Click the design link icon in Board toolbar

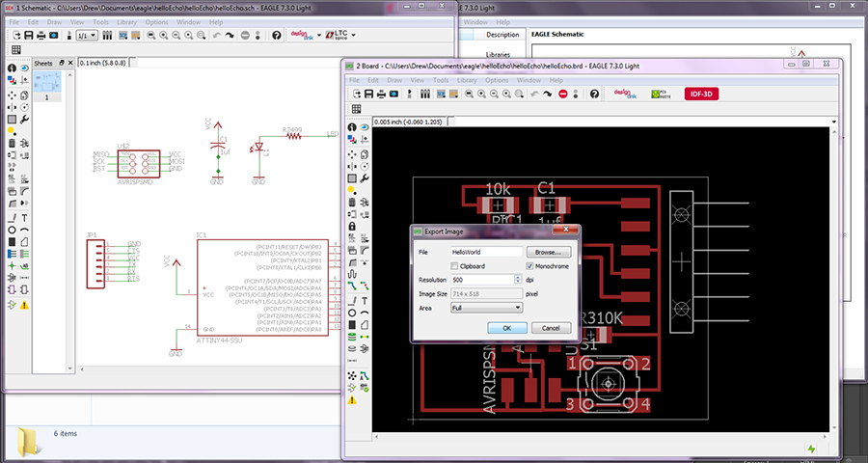(x=626, y=95)
